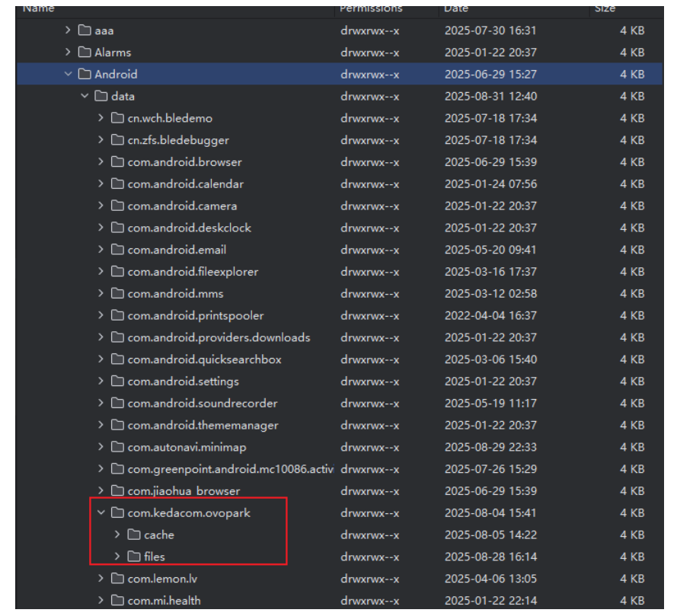
Task: Collapse the com.kedacom.ovopark folder chevron
Action: (x=101, y=513)
